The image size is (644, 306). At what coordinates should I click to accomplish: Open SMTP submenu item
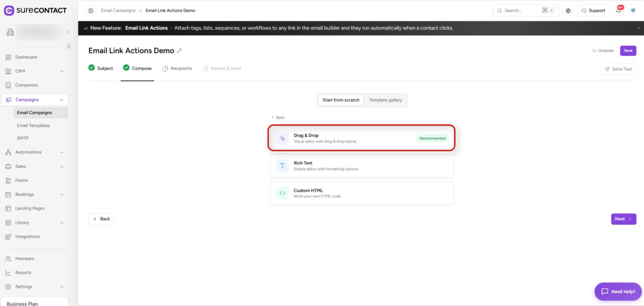(x=23, y=138)
